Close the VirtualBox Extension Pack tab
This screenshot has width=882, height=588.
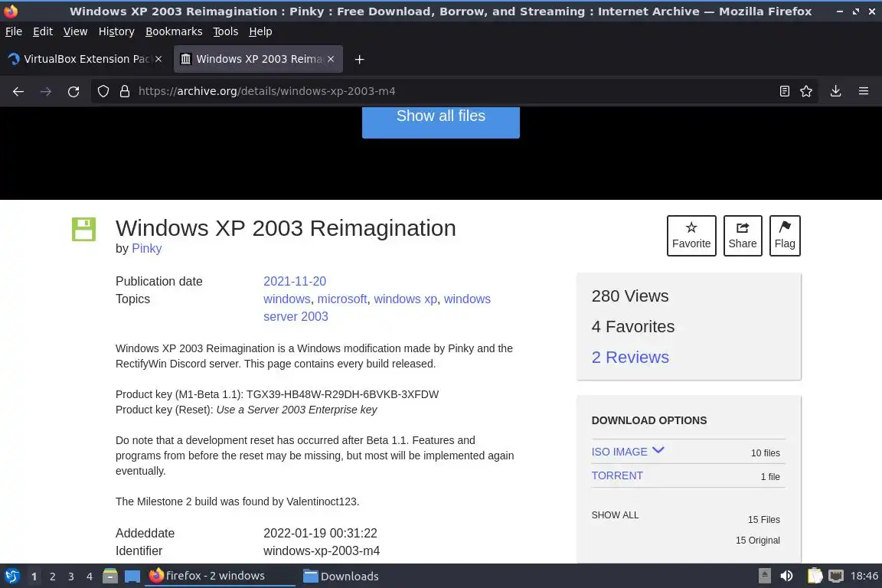point(158,59)
